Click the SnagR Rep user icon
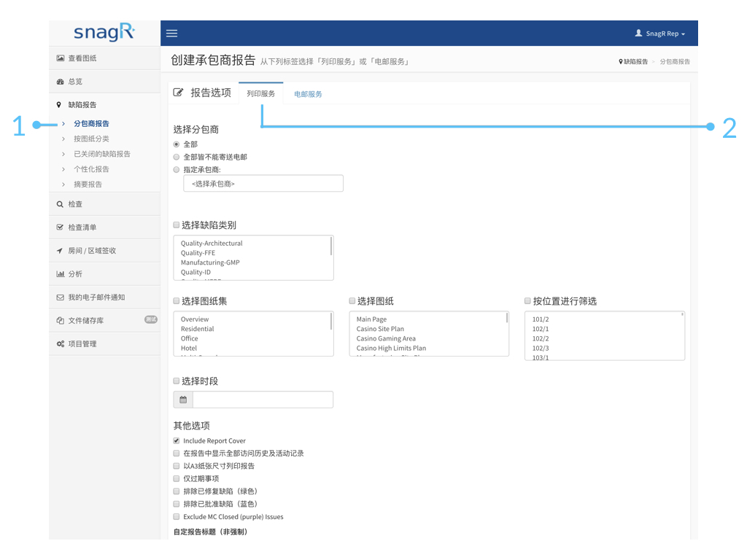This screenshot has height=560, width=747. 638,33
